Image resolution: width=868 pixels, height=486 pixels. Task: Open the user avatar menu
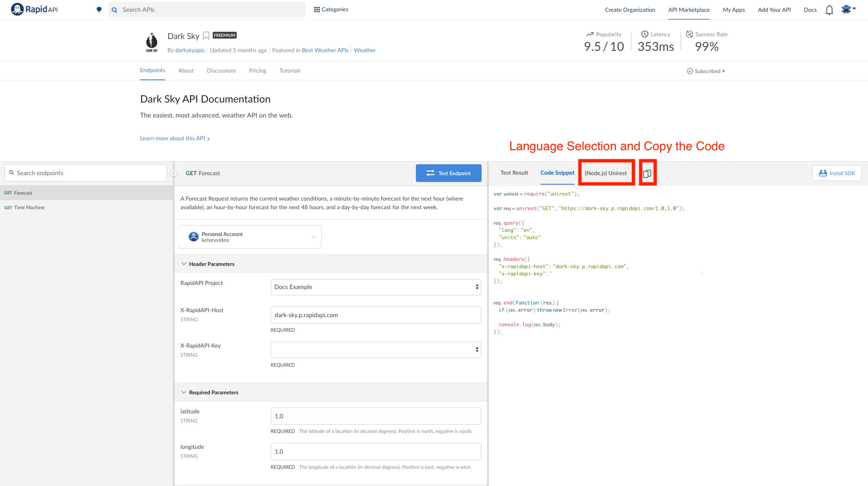(848, 10)
